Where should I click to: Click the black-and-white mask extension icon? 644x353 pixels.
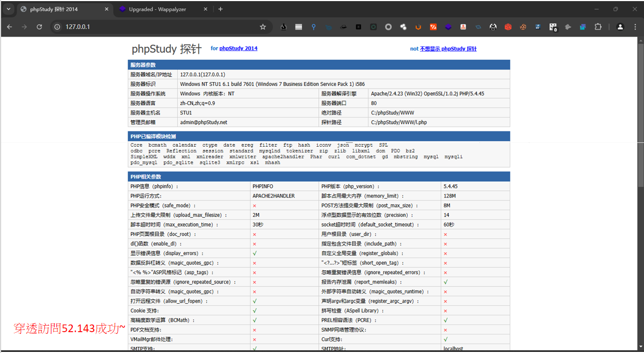pos(493,27)
